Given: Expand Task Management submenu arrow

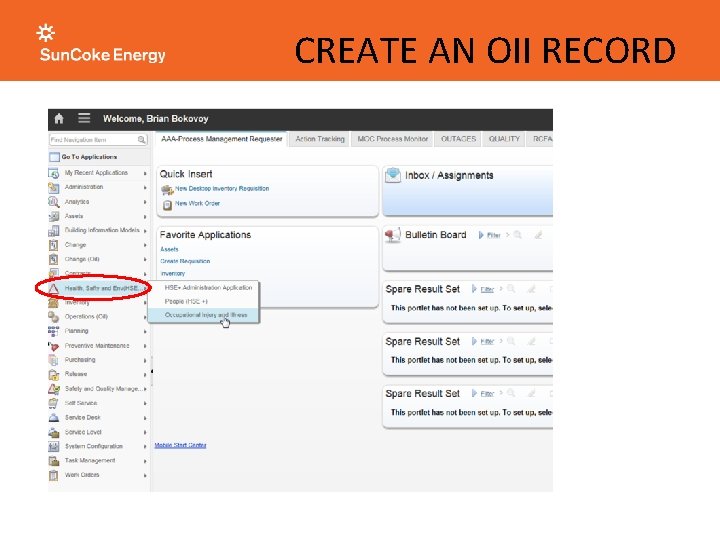Looking at the screenshot, I should pos(145,461).
